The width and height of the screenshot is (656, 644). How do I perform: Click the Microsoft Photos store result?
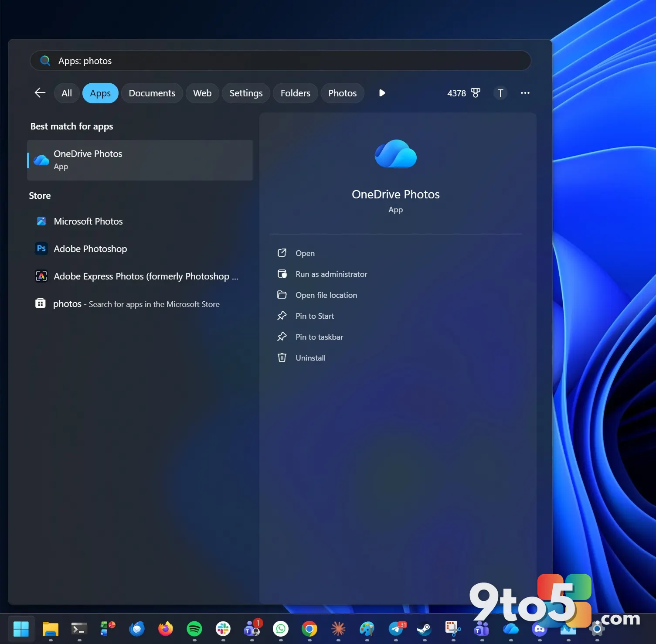click(x=140, y=221)
